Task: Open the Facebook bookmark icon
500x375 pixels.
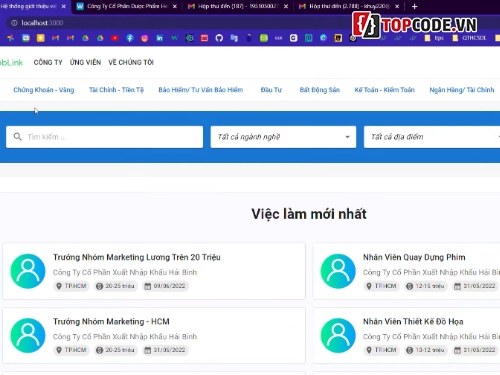Action: click(130, 38)
